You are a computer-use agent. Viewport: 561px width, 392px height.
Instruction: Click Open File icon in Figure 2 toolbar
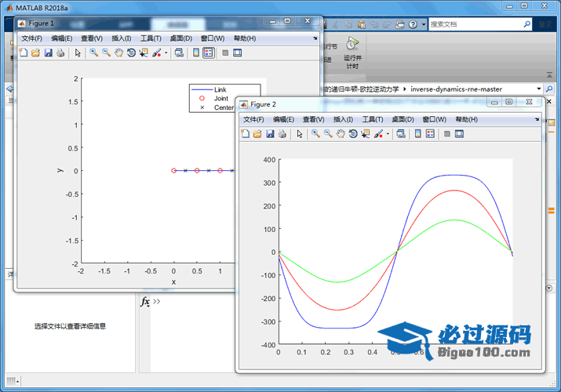[257, 134]
